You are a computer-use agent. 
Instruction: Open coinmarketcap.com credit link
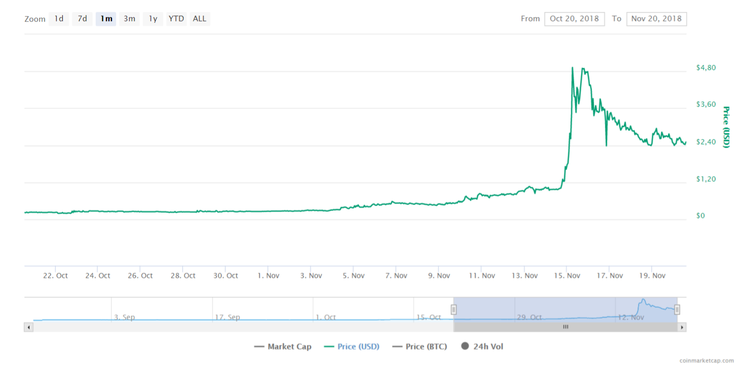(x=706, y=361)
